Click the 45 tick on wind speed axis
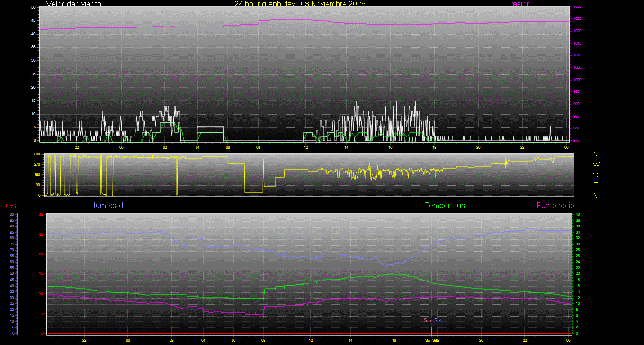Screen dimensions: 644x345 (x=33, y=21)
